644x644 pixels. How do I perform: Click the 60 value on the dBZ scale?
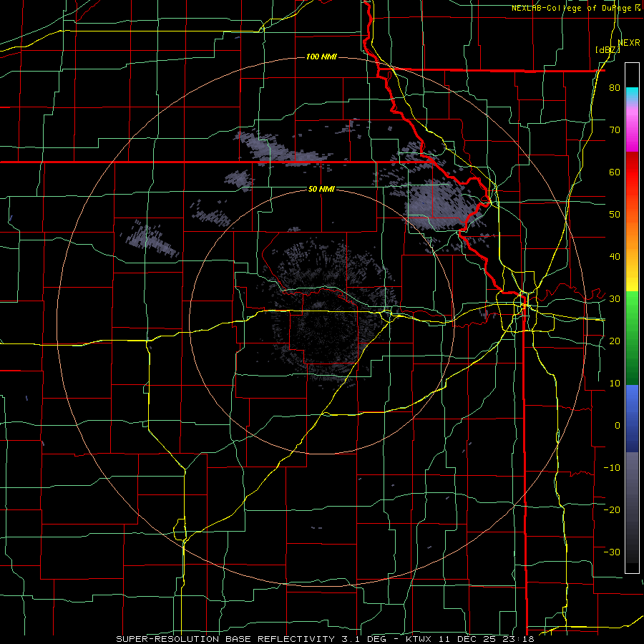pyautogui.click(x=615, y=172)
